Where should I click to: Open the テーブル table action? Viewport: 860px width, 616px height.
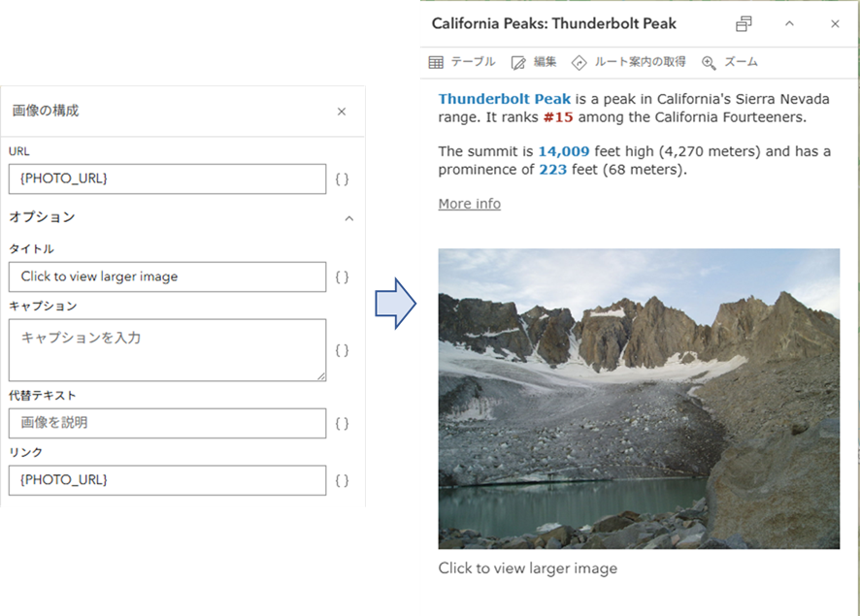tap(462, 62)
